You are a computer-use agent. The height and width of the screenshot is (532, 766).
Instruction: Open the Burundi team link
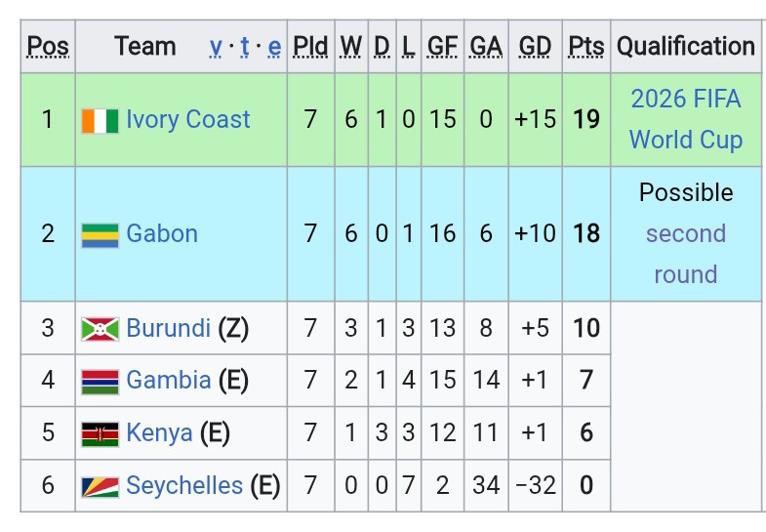tap(169, 328)
